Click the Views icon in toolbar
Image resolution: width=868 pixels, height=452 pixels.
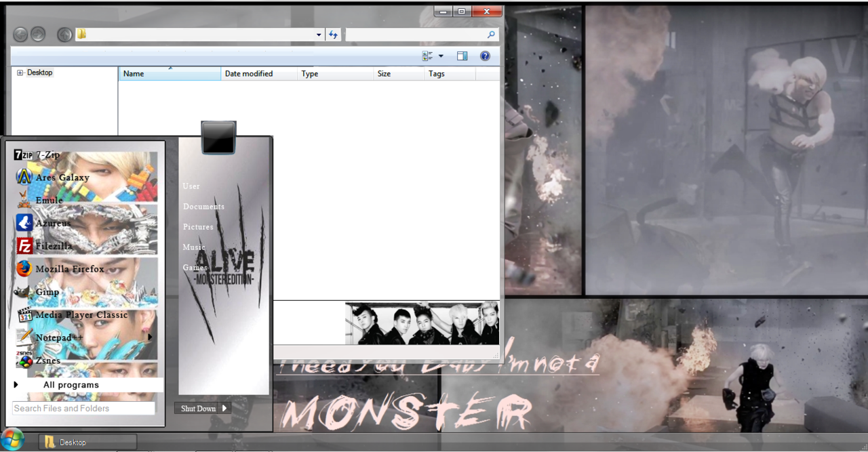[x=427, y=56]
